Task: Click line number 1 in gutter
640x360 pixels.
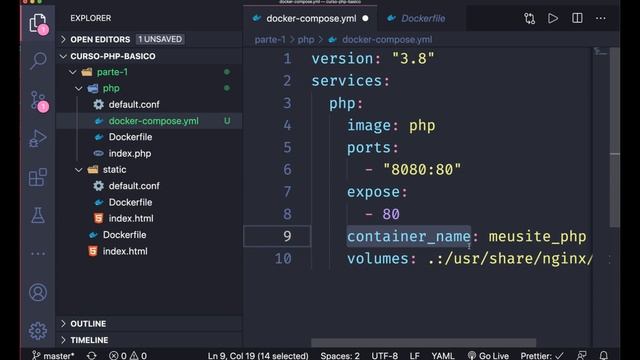Action: (287, 58)
